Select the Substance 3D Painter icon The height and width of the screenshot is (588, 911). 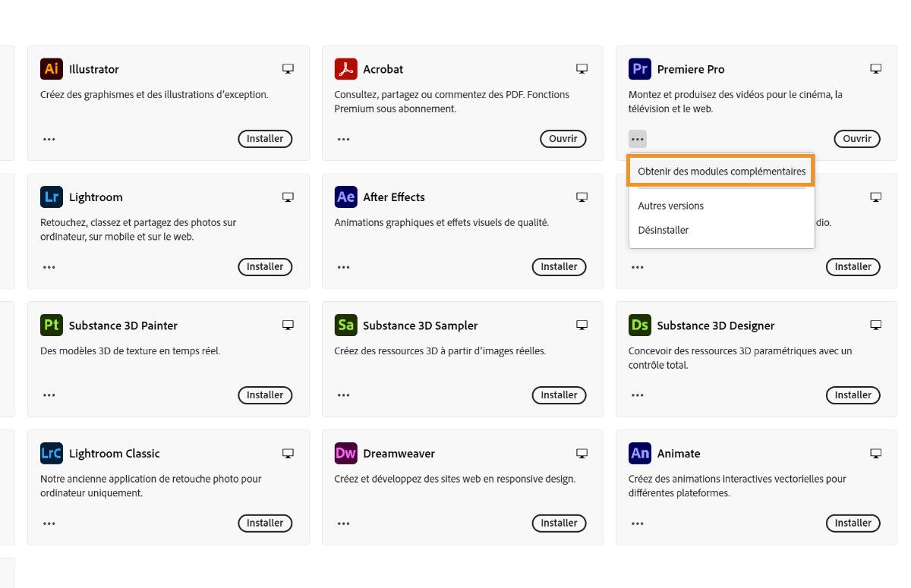50,325
